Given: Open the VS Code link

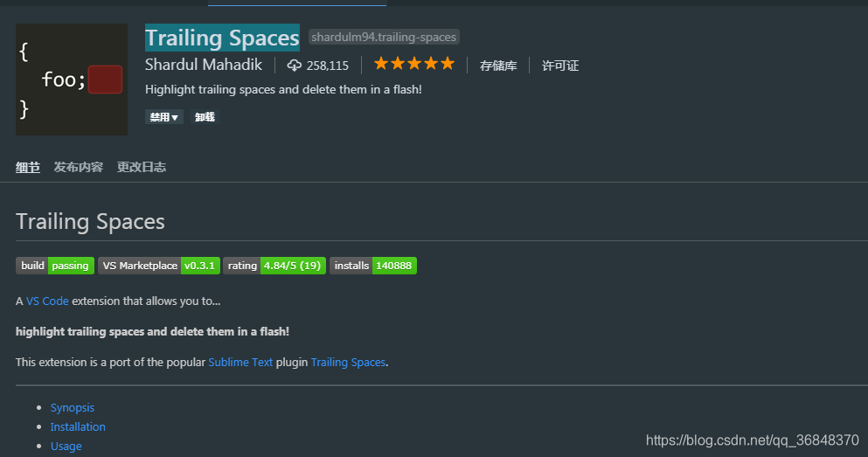Looking at the screenshot, I should tap(47, 301).
